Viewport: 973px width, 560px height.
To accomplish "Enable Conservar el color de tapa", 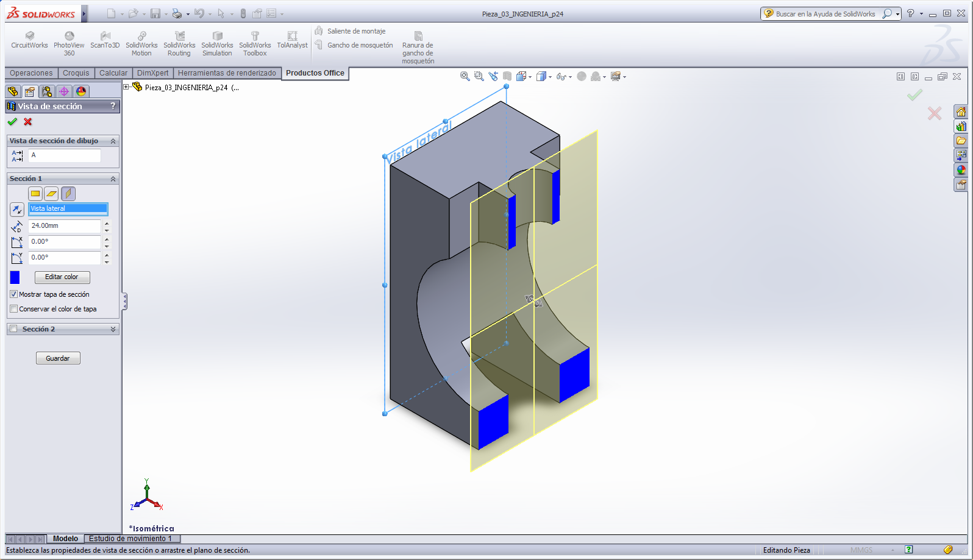I will click(14, 309).
